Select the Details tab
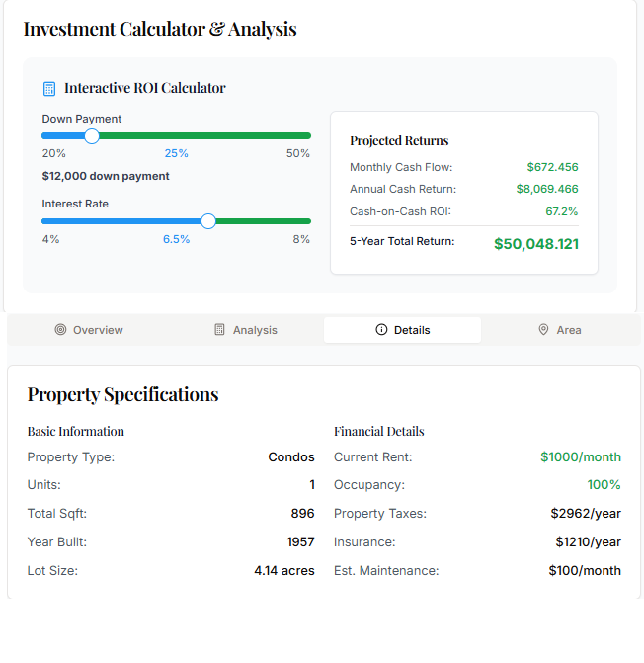 click(x=402, y=330)
